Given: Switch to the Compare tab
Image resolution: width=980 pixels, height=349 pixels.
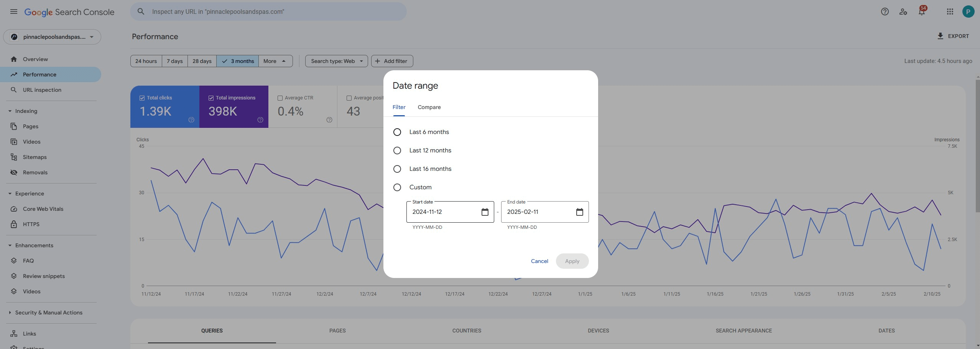Looking at the screenshot, I should tap(429, 107).
